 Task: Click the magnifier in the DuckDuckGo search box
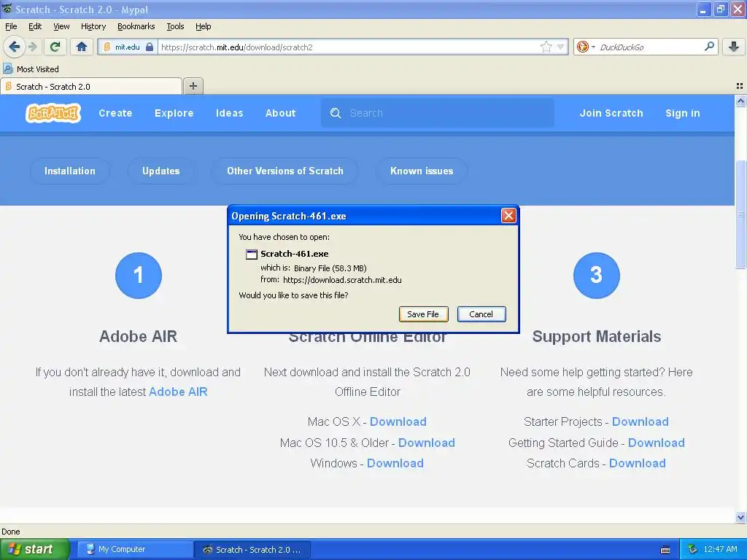pos(709,47)
